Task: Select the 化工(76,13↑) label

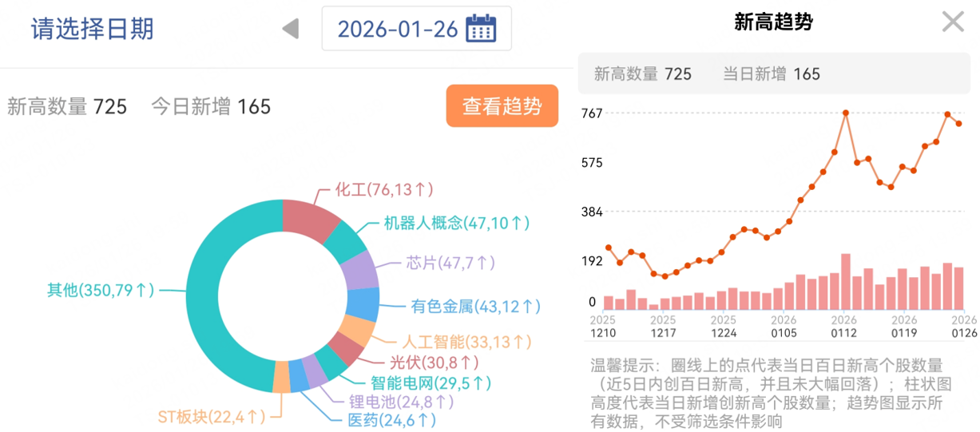Action: (x=383, y=189)
